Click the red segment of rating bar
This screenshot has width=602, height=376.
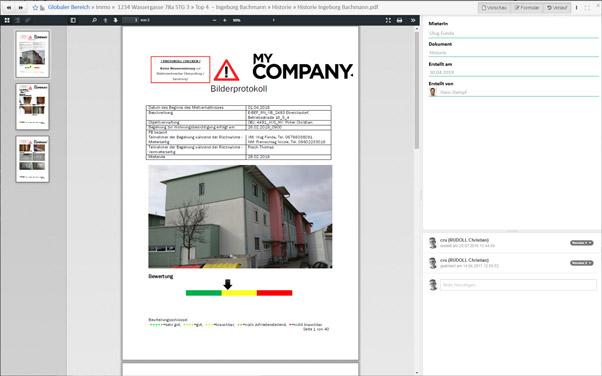[275, 293]
